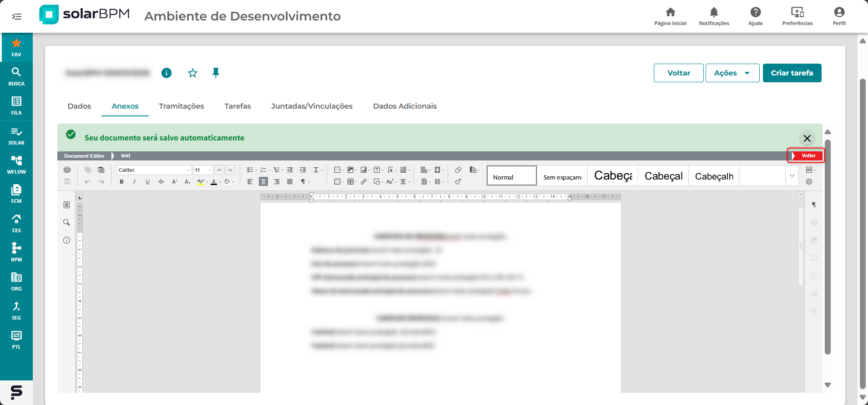Open the find magnifier in editor side panel
The image size is (868, 405).
pos(66,222)
